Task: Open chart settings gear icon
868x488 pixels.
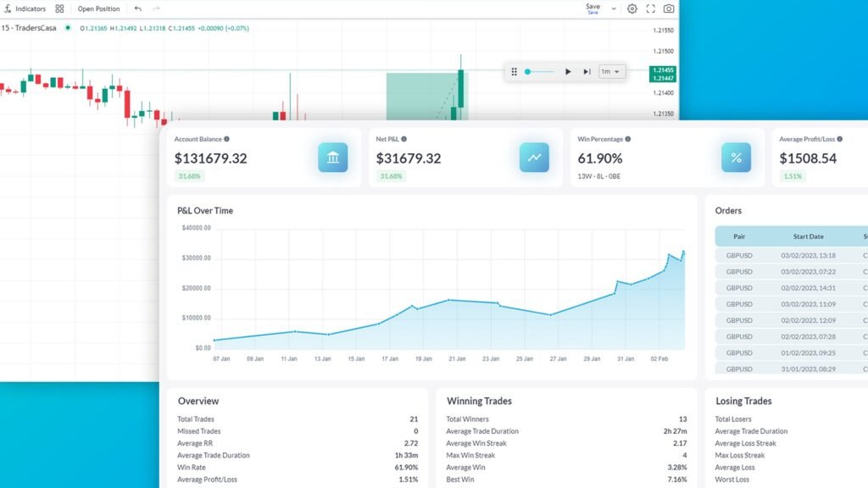Action: coord(632,8)
